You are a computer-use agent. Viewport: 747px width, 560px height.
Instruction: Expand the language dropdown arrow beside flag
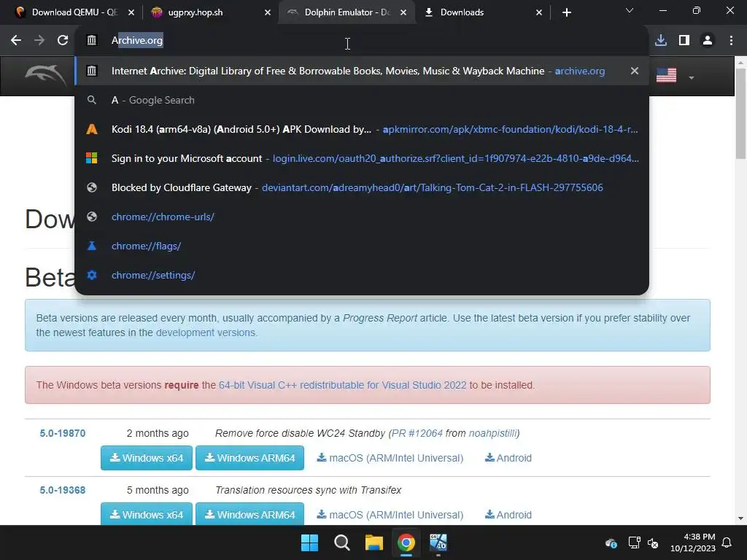[692, 77]
